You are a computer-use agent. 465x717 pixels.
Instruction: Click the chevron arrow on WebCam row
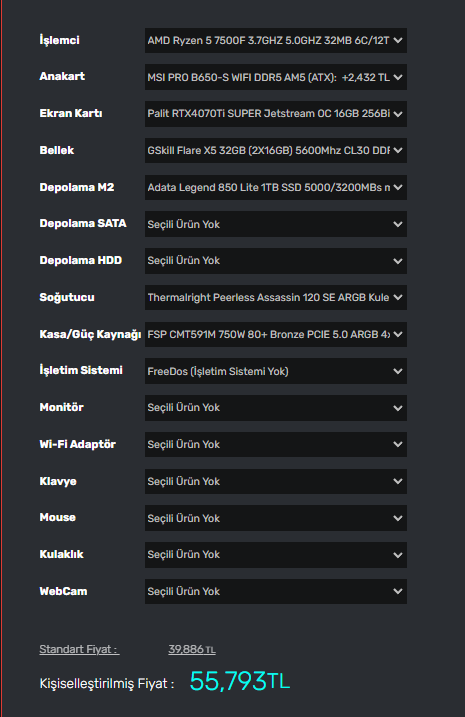click(398, 591)
